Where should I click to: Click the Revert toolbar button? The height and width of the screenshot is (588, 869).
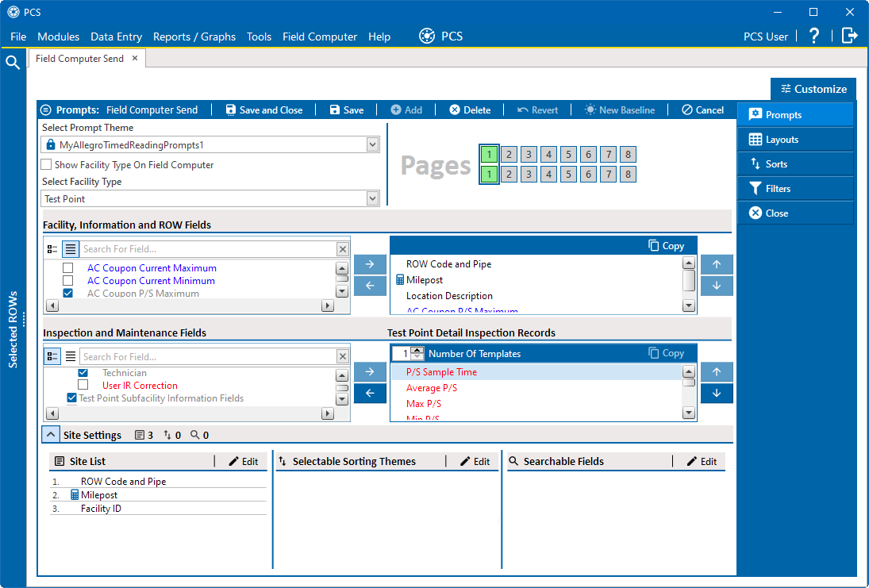(537, 110)
